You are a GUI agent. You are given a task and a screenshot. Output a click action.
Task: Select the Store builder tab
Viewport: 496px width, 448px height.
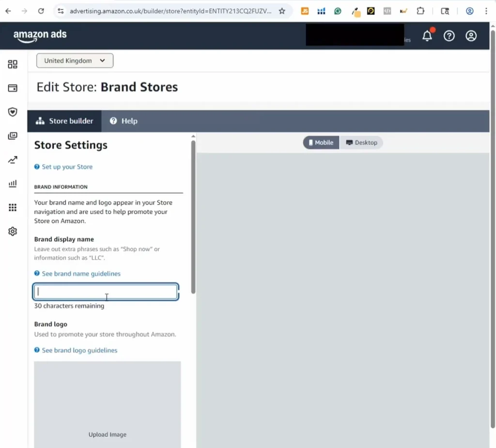[x=64, y=121]
